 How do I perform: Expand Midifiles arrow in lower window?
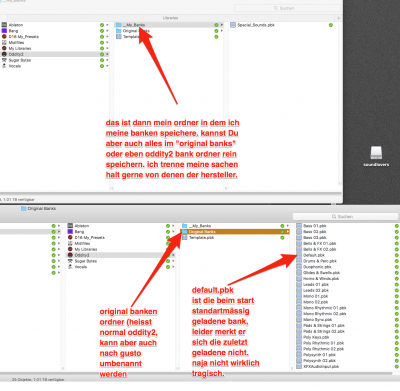pos(173,243)
